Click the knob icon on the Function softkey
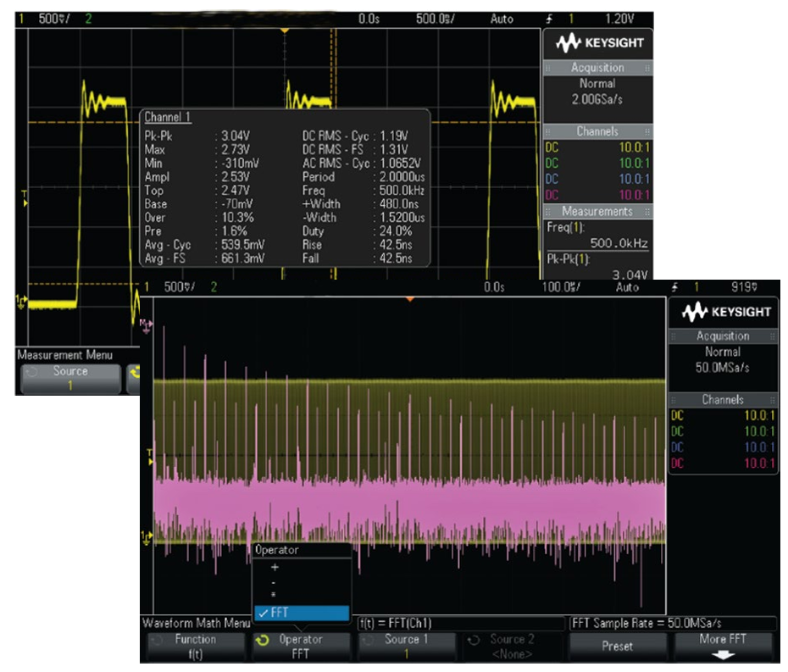Viewport: 788px width, 672px height. [158, 641]
